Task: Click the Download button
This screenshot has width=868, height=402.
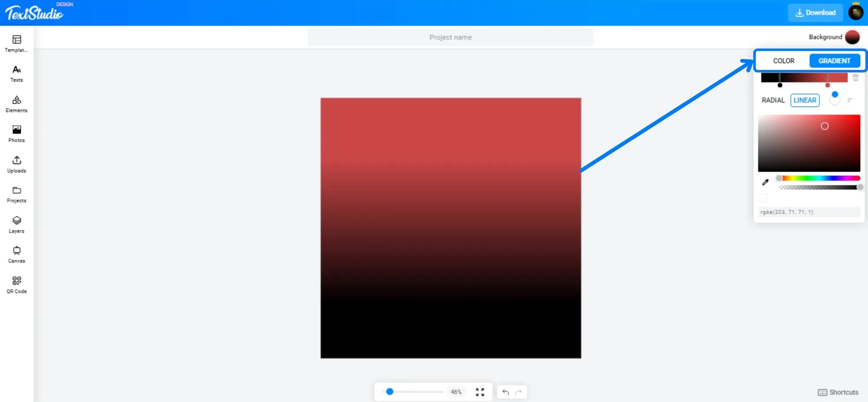Action: click(x=815, y=13)
